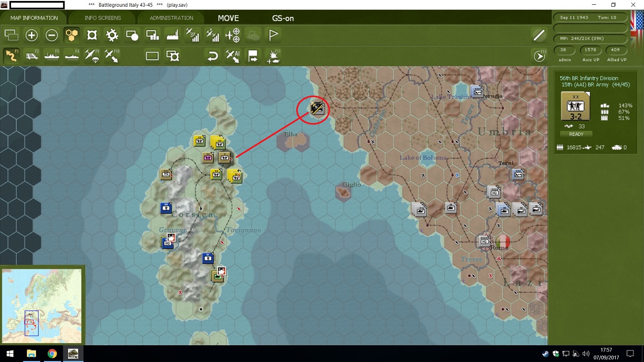Select the unit counter next to Perugia
644x362 pixels.
[x=477, y=91]
